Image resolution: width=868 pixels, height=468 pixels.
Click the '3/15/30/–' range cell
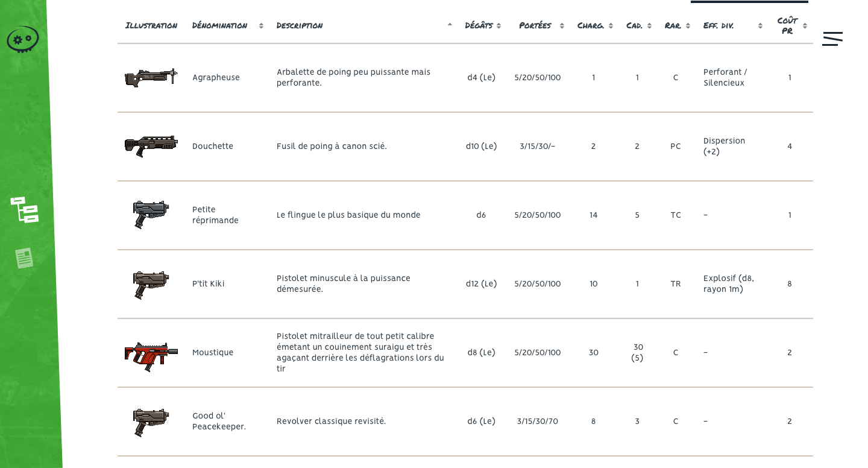click(x=538, y=147)
